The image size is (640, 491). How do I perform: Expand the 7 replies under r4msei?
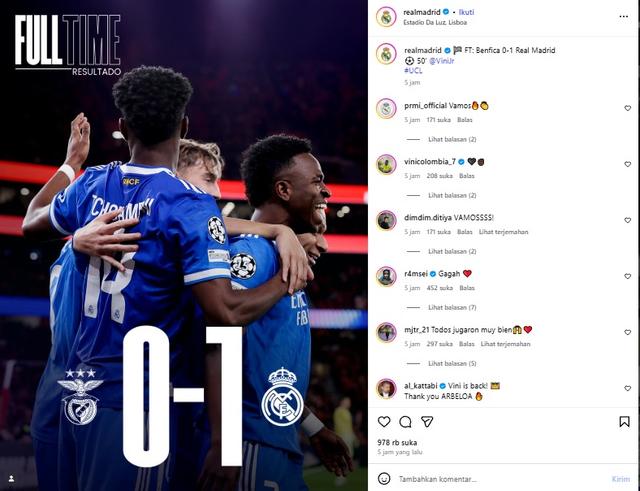[x=452, y=307]
